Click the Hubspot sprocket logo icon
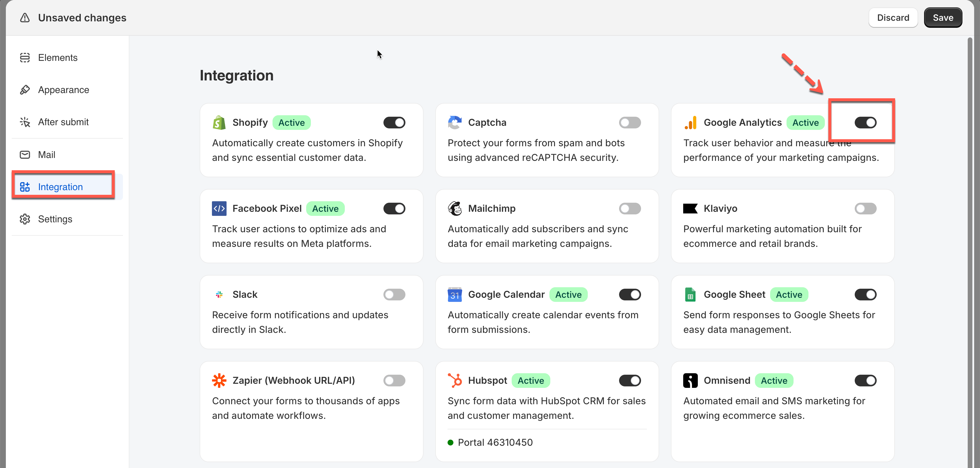Viewport: 980px width, 468px height. (x=455, y=380)
